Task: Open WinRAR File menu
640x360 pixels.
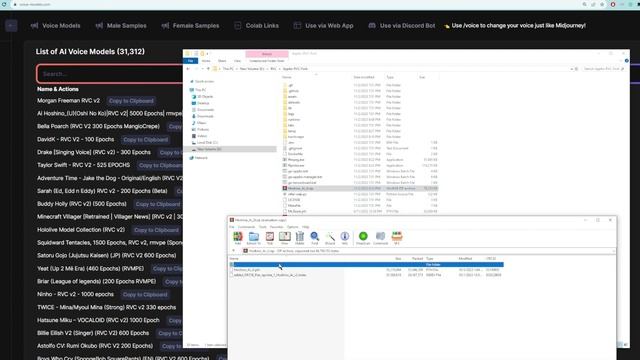Action: point(232,227)
